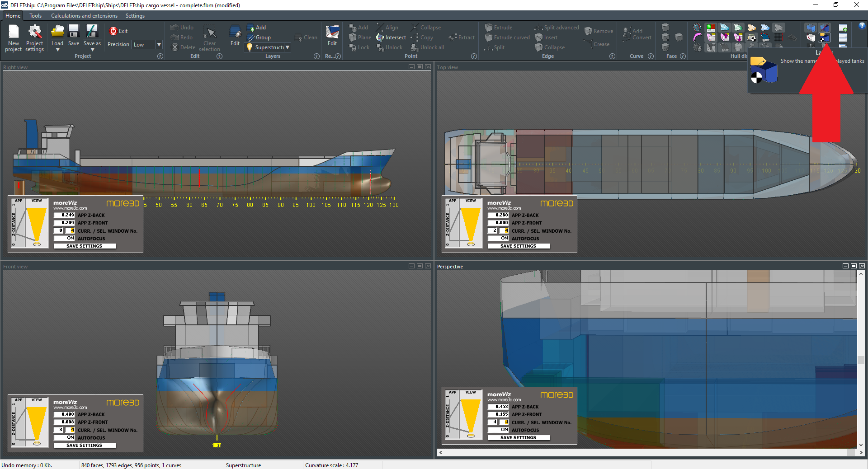Expand the Save as dropdown arrow
This screenshot has width=868, height=469.
92,50
